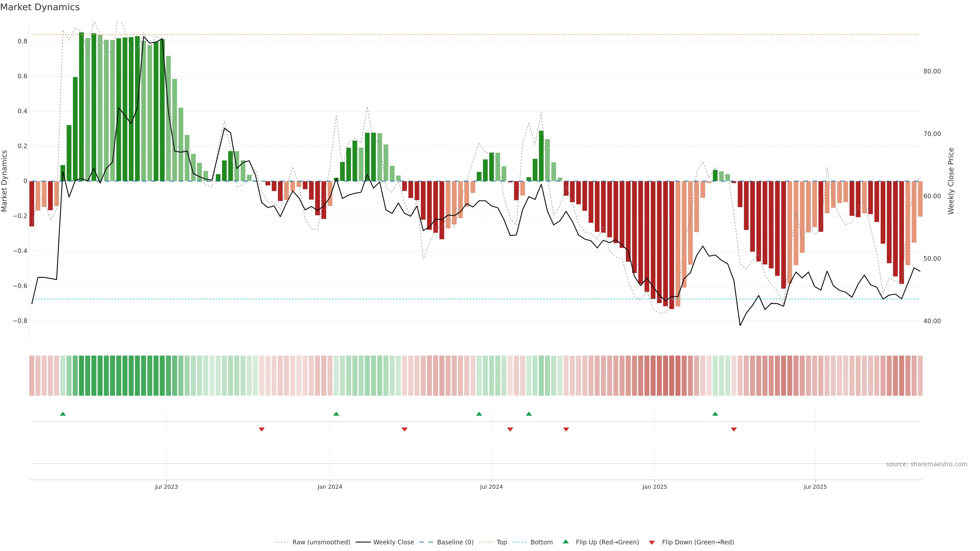Hide the Bottom line via legend
This screenshot has height=551, width=980.
(541, 542)
